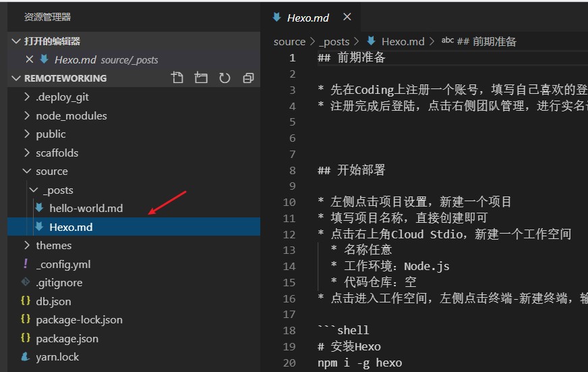
Task: Click the '填写项目名称' line 11
Action: (403, 217)
